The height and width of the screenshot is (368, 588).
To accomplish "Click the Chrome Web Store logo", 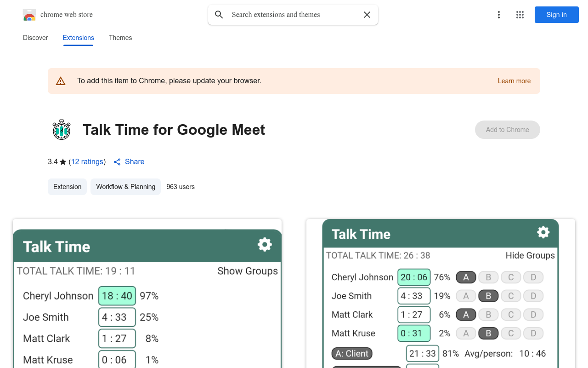I will [29, 15].
